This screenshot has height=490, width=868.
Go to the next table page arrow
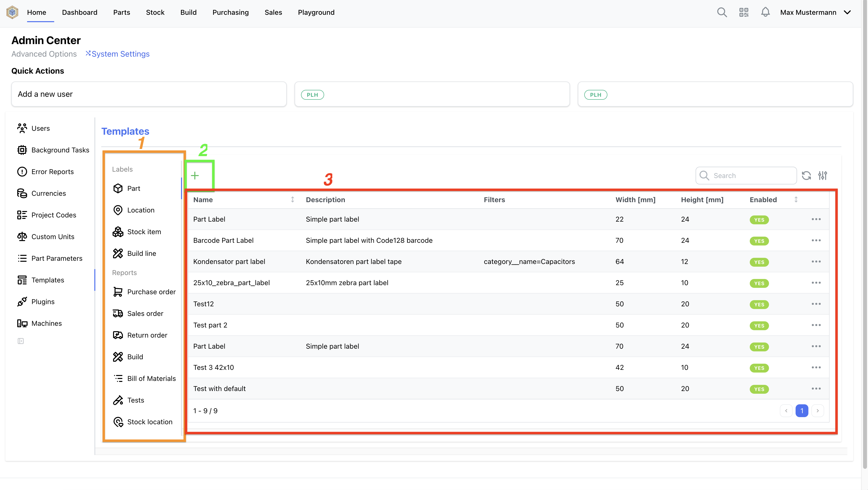point(818,411)
